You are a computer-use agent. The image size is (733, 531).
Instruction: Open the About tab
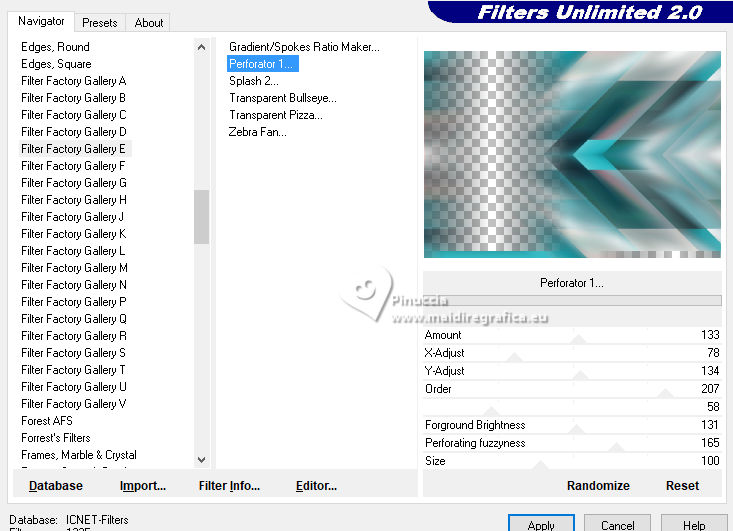[x=149, y=23]
